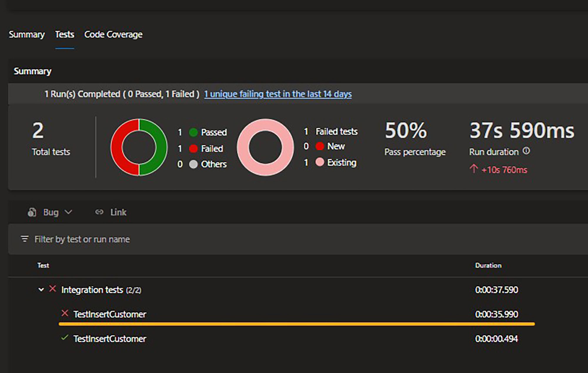Collapse the Integration tests group
The height and width of the screenshot is (373, 588).
[x=41, y=290]
